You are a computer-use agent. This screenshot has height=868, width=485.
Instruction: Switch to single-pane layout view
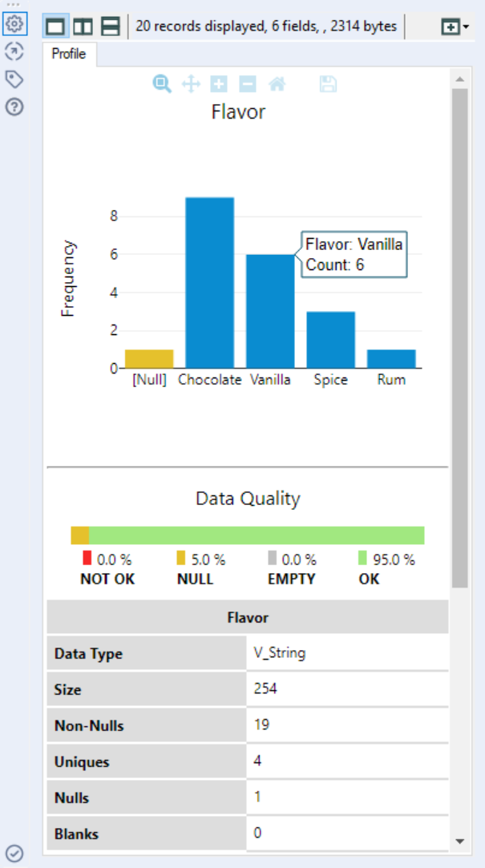pyautogui.click(x=55, y=26)
